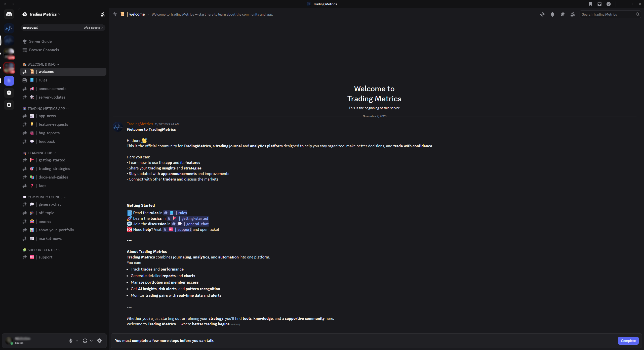The height and width of the screenshot is (350, 644).
Task: Click the Add a Server plus icon
Action: (x=9, y=93)
